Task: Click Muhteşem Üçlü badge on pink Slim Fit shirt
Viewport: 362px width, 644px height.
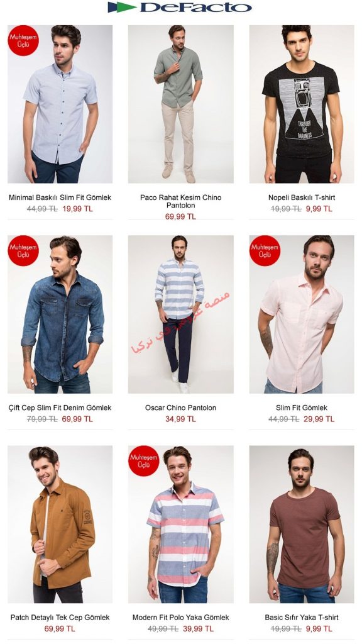Action: click(x=265, y=250)
